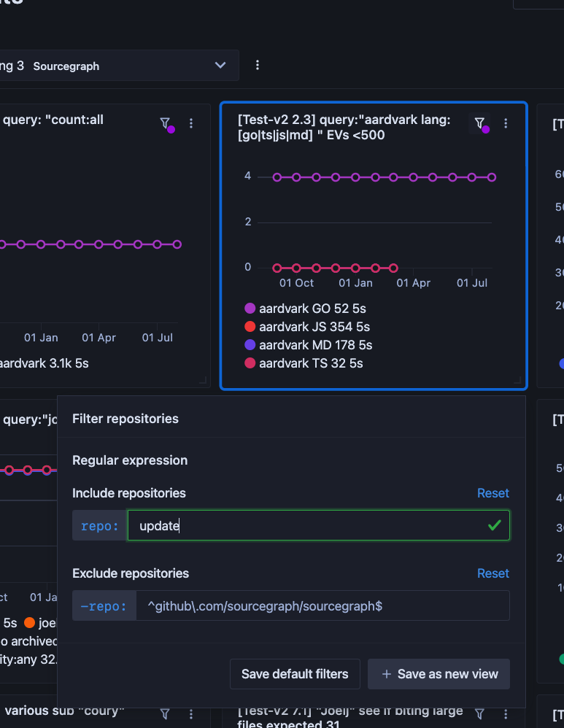This screenshot has width=564, height=728.
Task: Open filter icon on the "count:all" insight card
Action: coord(166,123)
